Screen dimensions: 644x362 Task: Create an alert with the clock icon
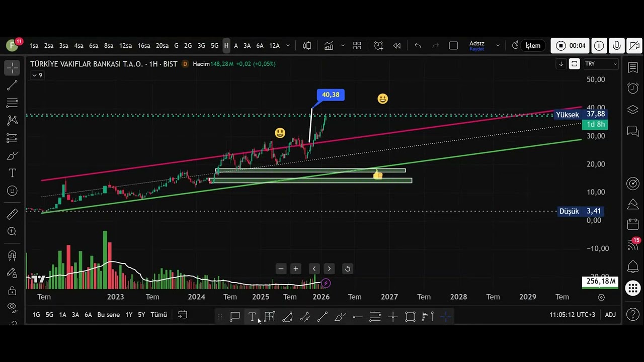(x=379, y=46)
